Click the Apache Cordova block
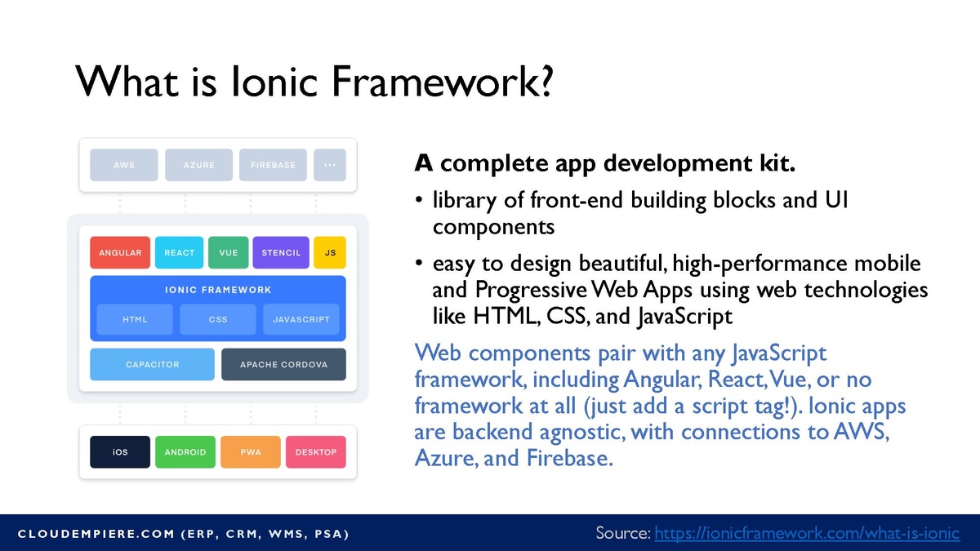Screen dimensions: 980x551 coord(283,365)
